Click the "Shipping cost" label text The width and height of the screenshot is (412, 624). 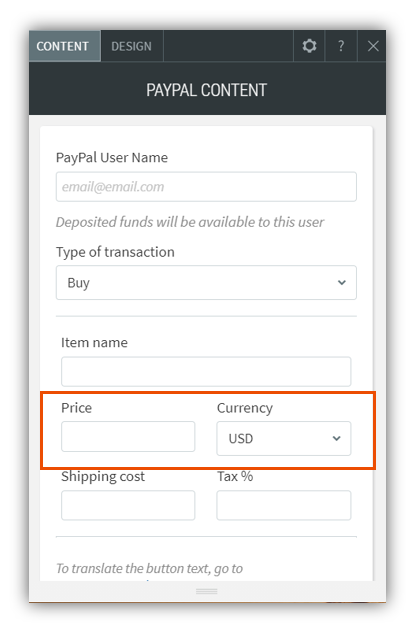(x=103, y=477)
